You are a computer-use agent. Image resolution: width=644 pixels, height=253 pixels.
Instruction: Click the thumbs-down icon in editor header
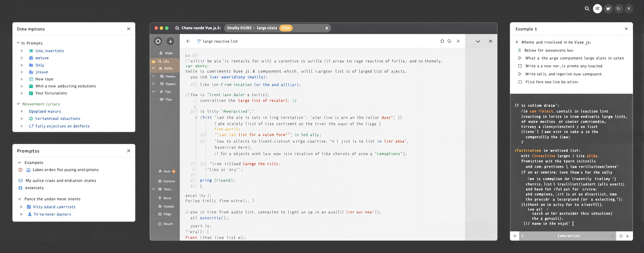(449, 41)
